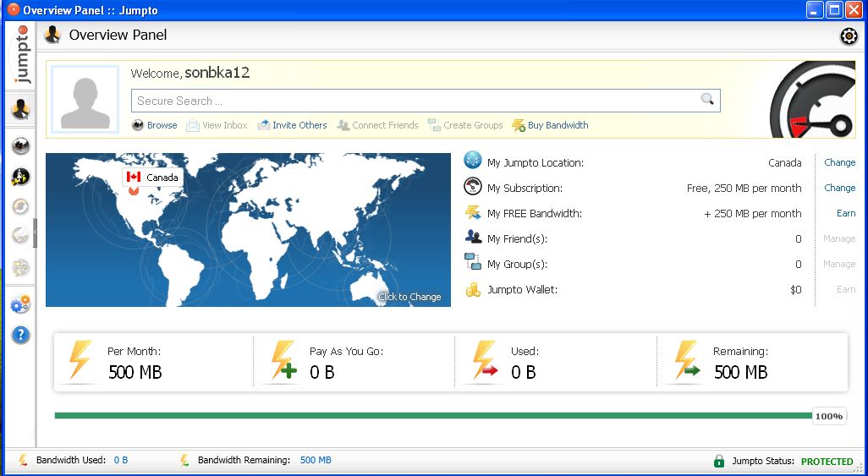This screenshot has height=476, width=868.
Task: Click 'Click to Change' on the map
Action: click(x=409, y=297)
